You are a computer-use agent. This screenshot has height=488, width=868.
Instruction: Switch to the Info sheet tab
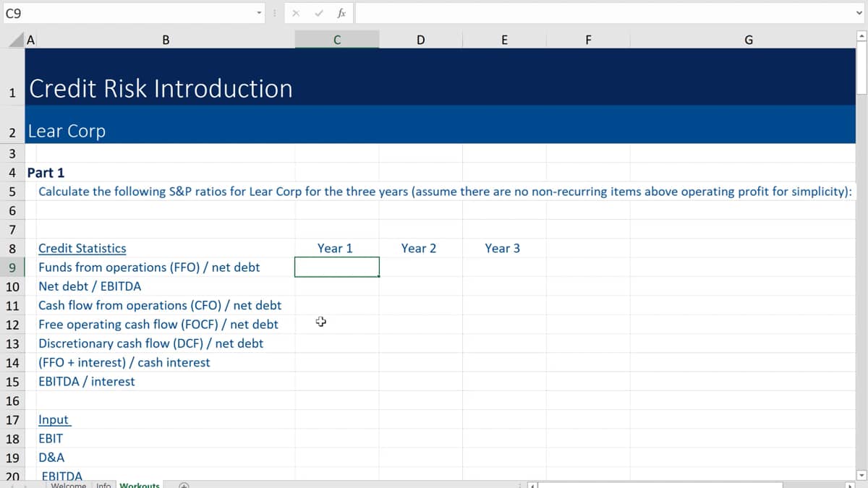click(x=103, y=485)
